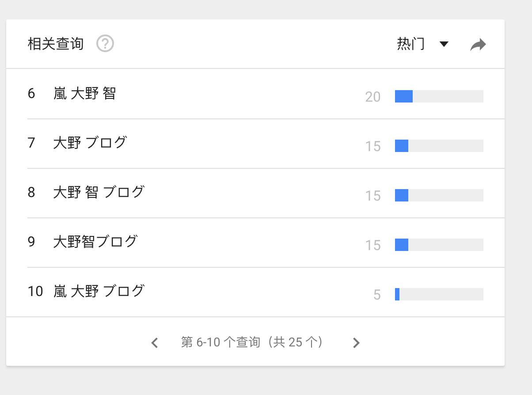Click the 相关查询 card title
This screenshot has height=395, width=532.
56,44
